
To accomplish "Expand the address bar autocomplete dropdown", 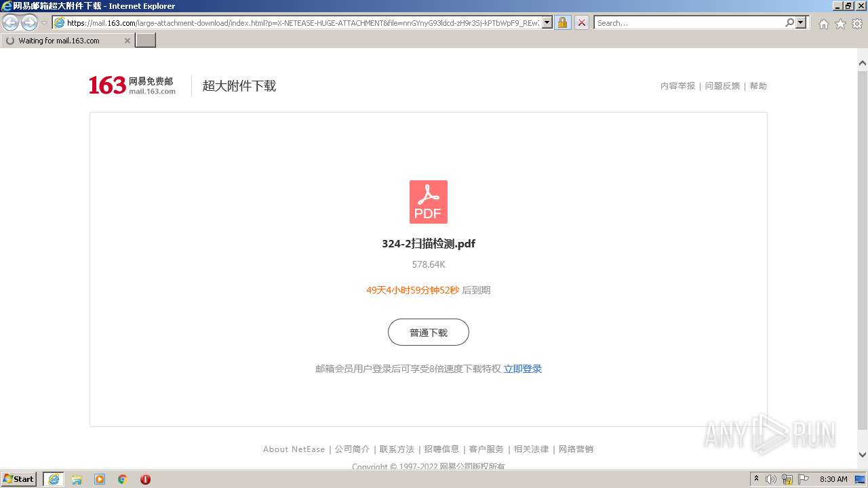I will click(548, 22).
